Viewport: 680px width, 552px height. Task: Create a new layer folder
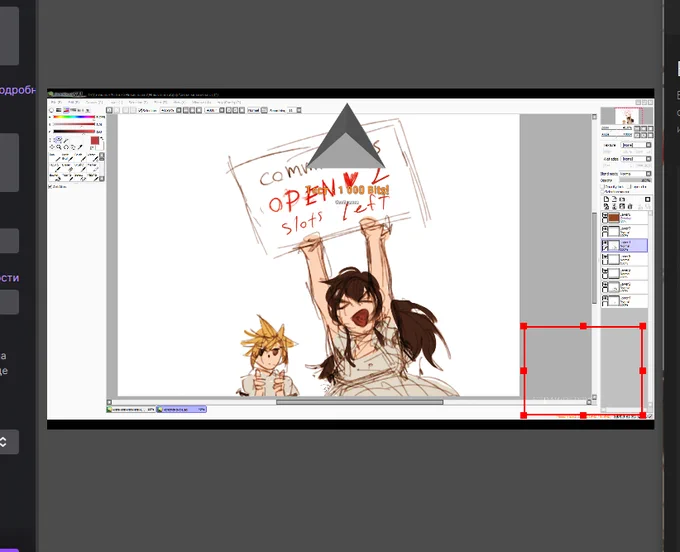click(623, 199)
